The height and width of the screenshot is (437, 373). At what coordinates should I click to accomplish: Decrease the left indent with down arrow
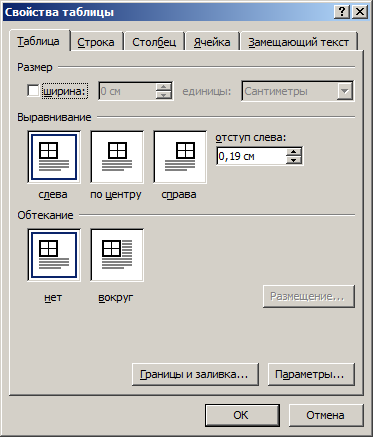(x=294, y=160)
